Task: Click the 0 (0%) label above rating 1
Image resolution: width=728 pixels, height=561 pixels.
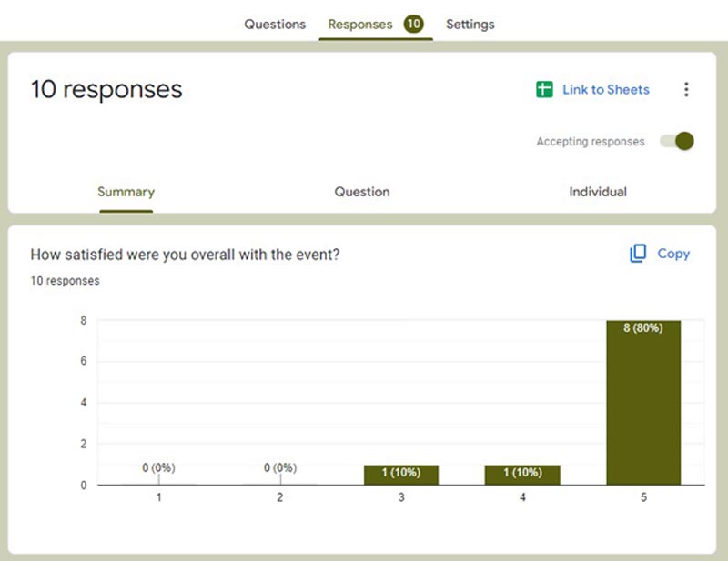Action: 158,467
